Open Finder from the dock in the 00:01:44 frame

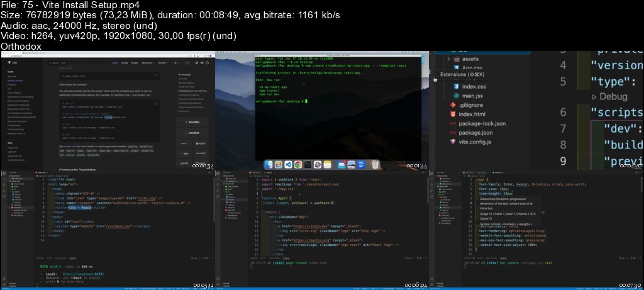(269, 164)
